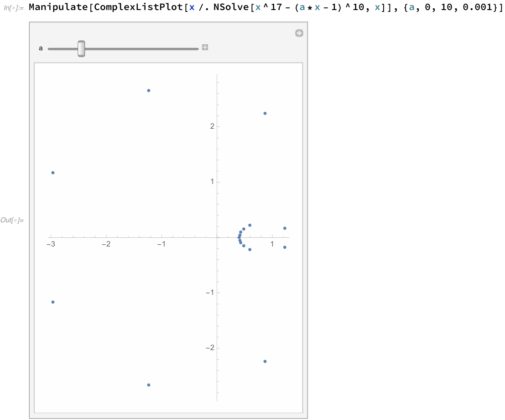The image size is (505, 420).
Task: Select the Out[•]= cell label
Action: tap(12, 220)
